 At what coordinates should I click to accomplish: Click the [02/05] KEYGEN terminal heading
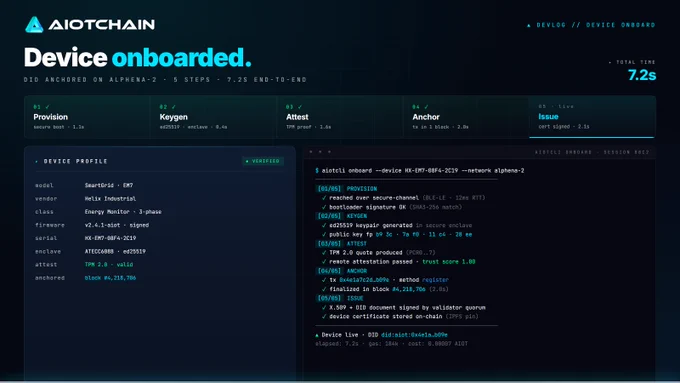click(342, 216)
